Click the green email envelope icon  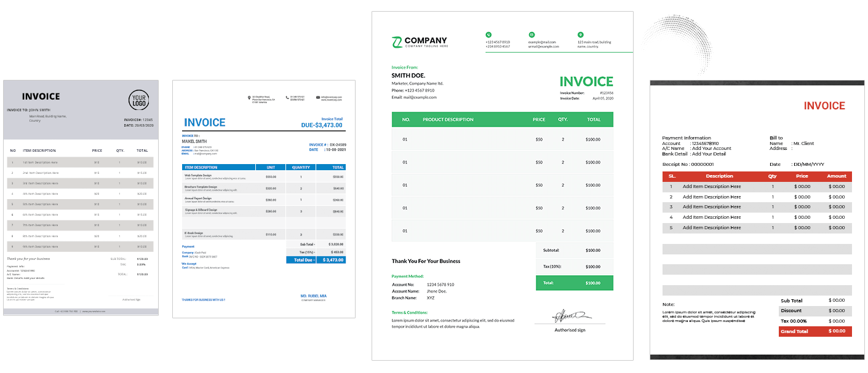pyautogui.click(x=532, y=35)
